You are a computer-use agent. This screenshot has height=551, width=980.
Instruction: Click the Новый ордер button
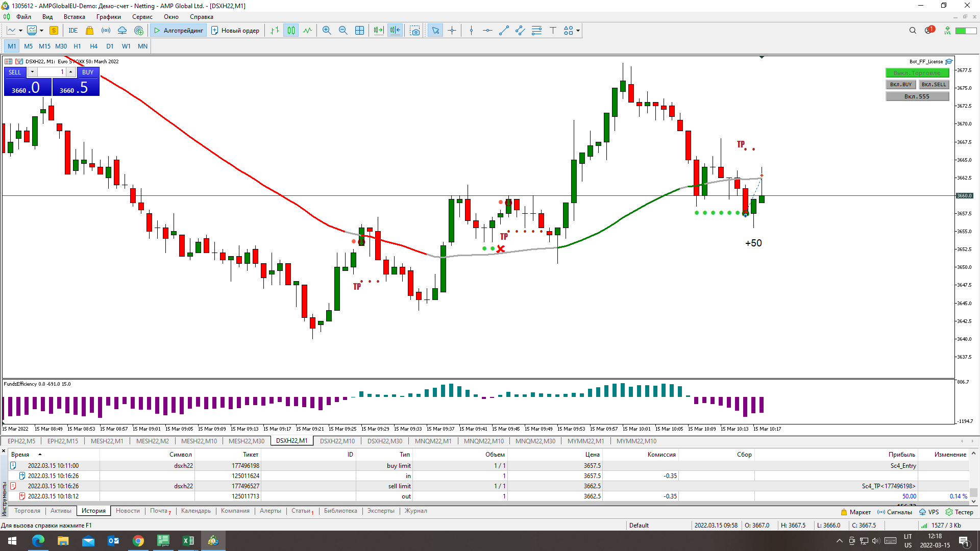(x=235, y=31)
